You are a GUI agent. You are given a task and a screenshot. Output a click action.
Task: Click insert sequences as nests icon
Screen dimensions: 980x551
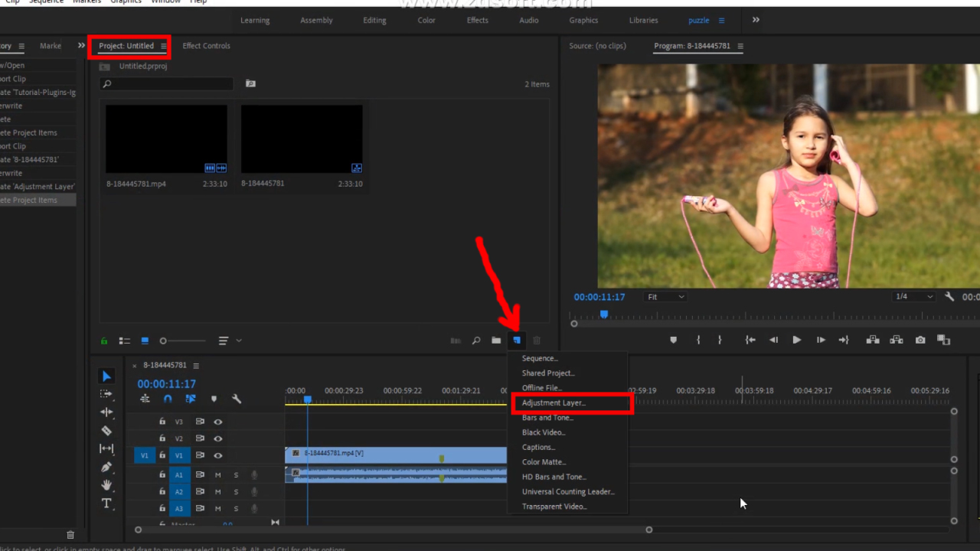click(x=145, y=399)
